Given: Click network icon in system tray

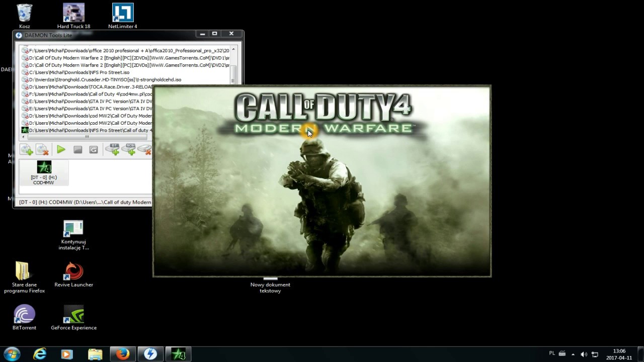Looking at the screenshot, I should (595, 354).
